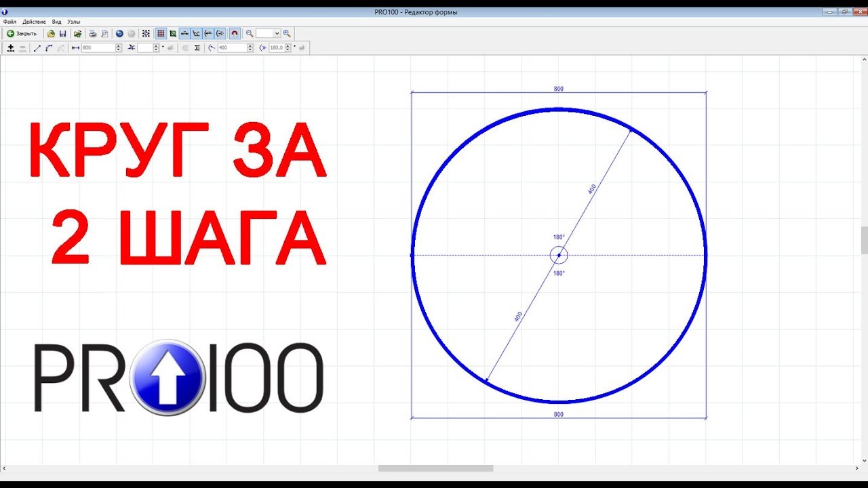Click the print icon
Image resolution: width=868 pixels, height=488 pixels.
click(x=92, y=33)
